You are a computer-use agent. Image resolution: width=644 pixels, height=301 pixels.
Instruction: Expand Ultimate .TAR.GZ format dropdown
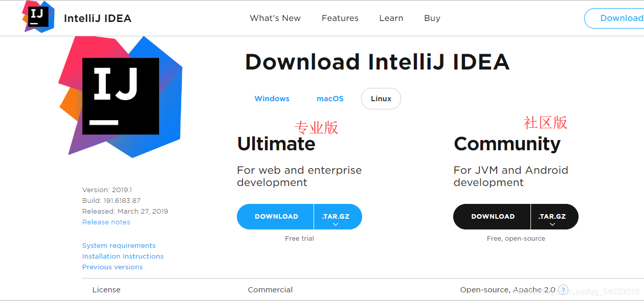coord(338,217)
